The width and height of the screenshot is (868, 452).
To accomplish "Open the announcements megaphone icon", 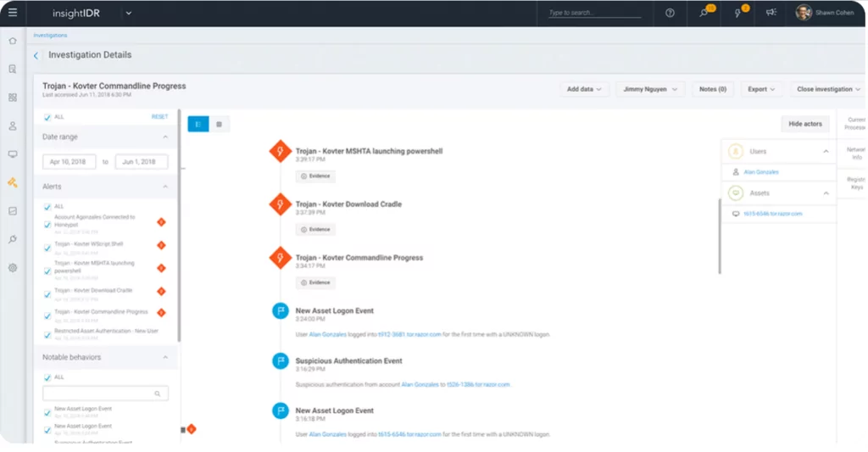I will tap(771, 12).
